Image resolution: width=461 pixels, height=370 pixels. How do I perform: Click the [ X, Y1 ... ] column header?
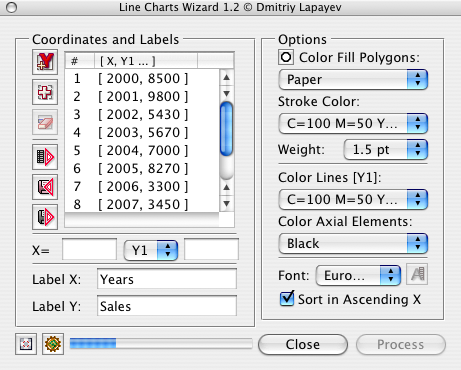point(146,61)
